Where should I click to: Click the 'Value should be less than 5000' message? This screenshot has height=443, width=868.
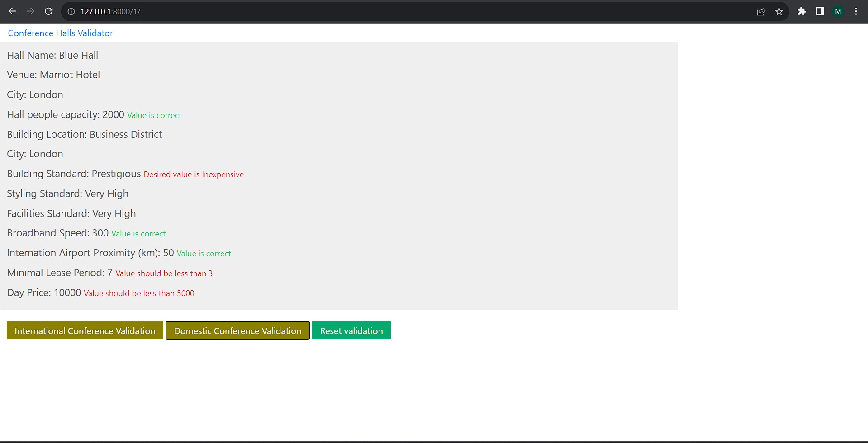[139, 293]
